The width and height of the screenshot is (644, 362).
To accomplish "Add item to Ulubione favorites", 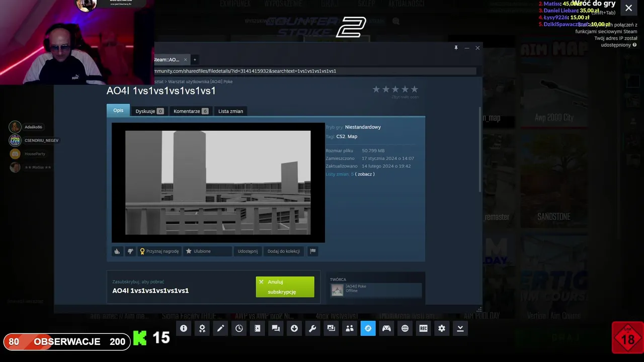I will 207,251.
